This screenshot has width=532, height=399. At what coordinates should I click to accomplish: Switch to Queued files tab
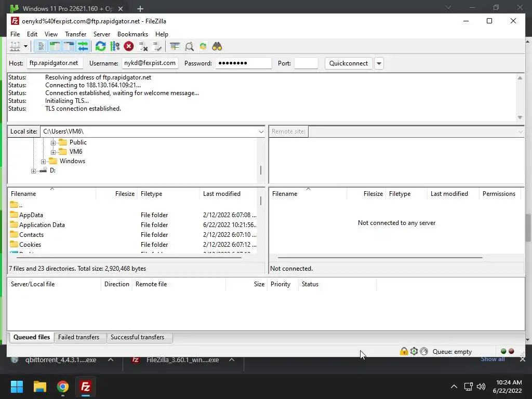(31, 337)
